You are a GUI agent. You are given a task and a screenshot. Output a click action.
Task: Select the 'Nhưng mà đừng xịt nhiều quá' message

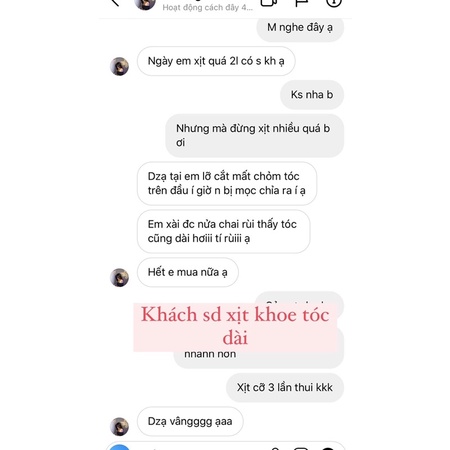pos(255,135)
